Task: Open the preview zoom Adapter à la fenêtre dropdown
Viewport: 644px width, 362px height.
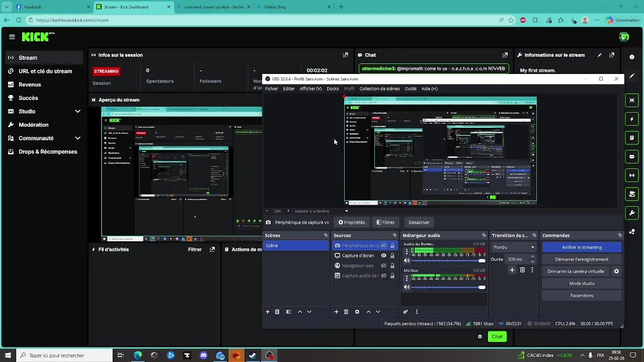Action: 321,211
